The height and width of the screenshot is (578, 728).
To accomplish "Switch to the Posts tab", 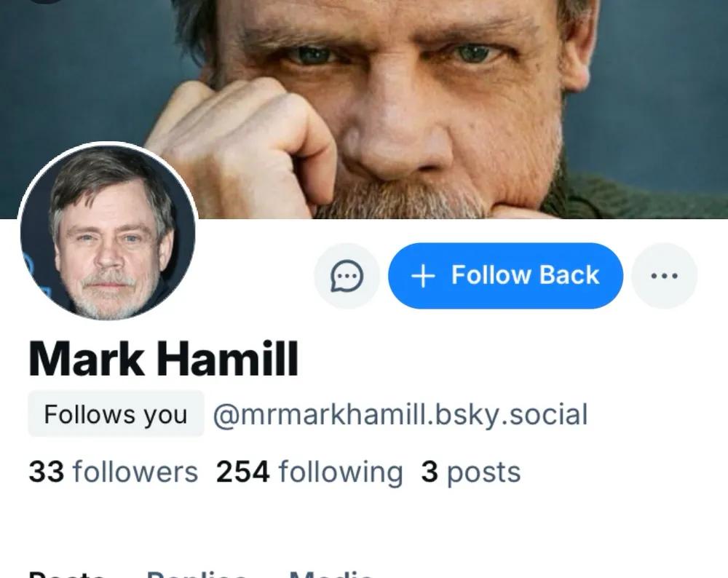I will tap(67, 574).
